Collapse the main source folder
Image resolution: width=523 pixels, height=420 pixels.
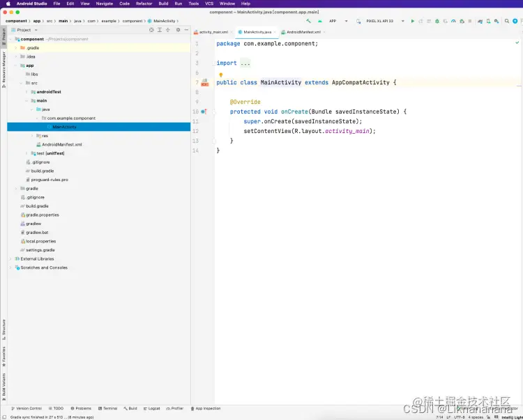pos(26,100)
